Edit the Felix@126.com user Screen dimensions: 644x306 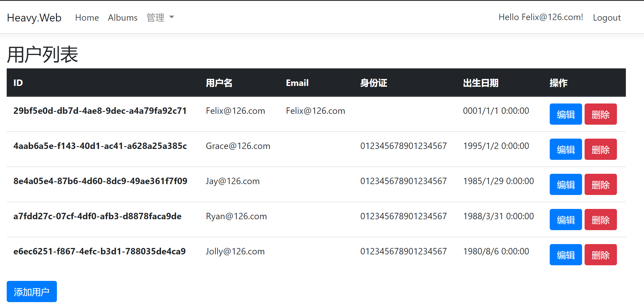tap(565, 114)
